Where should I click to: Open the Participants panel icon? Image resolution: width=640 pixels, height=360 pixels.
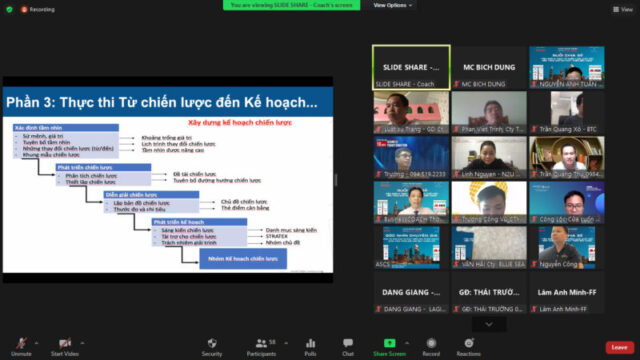click(261, 343)
